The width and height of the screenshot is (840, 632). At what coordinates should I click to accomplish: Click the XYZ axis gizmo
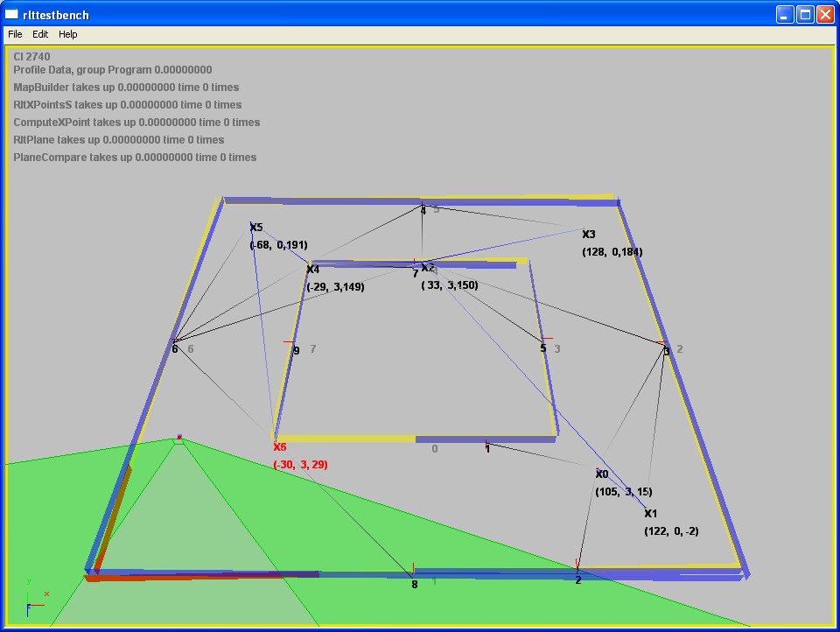click(35, 599)
